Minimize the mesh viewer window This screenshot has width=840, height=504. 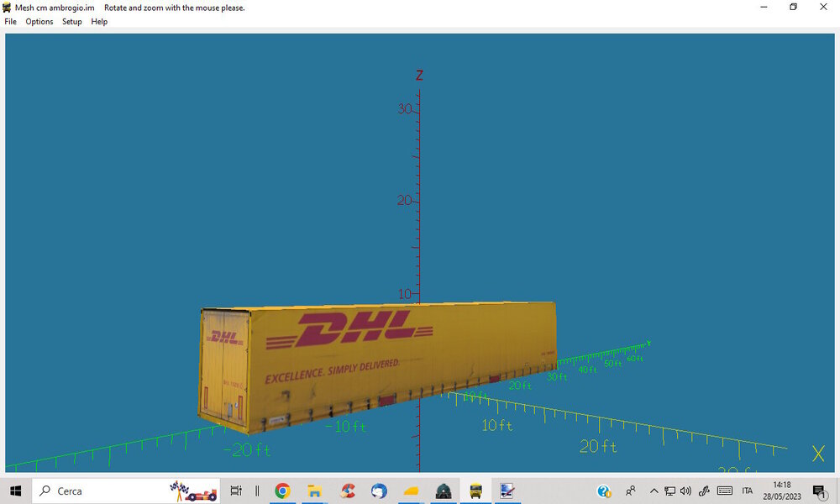click(x=764, y=7)
